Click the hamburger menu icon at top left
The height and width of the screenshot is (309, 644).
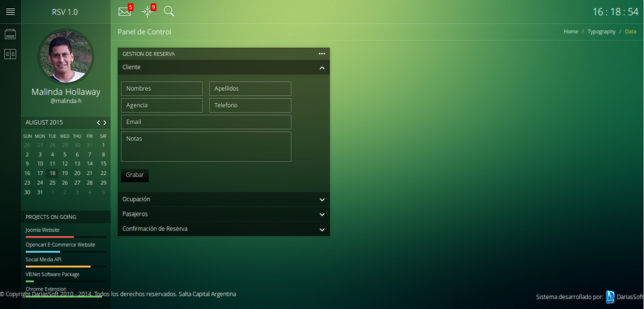10,11
